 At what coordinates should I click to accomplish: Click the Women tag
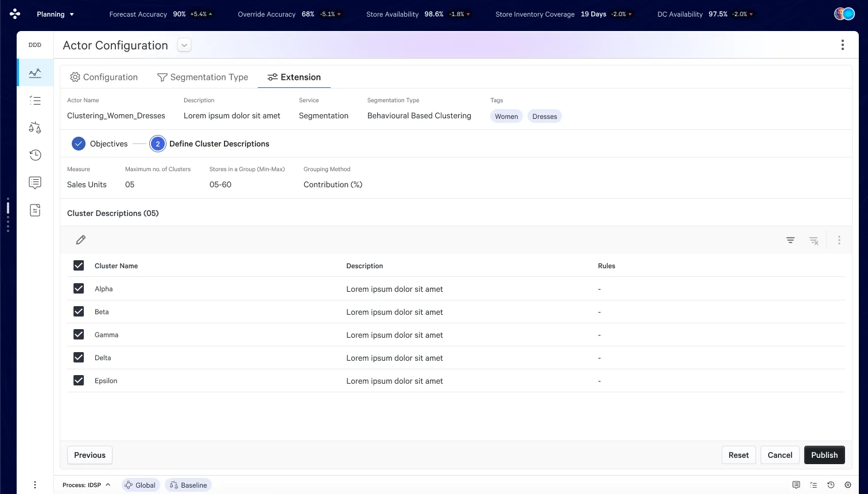[x=506, y=116]
